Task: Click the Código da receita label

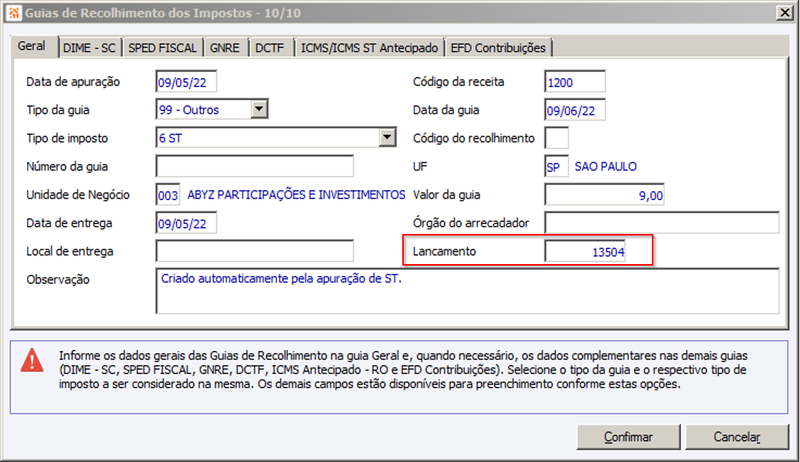Action: point(459,82)
